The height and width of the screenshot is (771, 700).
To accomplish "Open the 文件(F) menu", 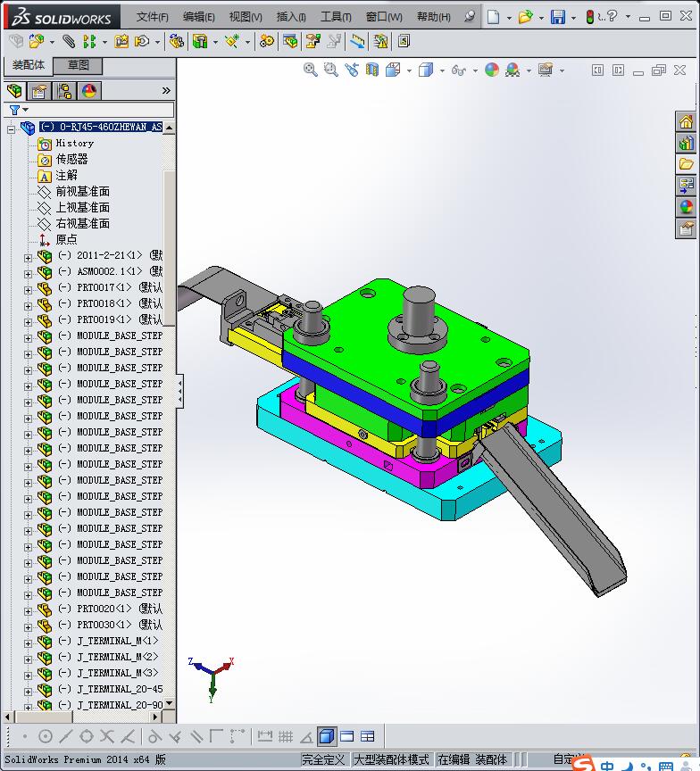I will click(152, 17).
